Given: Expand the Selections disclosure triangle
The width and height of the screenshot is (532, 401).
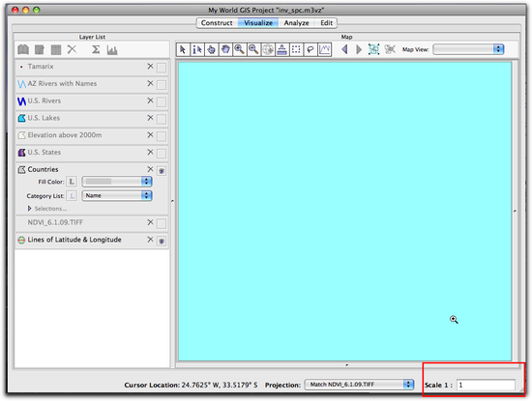Looking at the screenshot, I should pos(30,209).
